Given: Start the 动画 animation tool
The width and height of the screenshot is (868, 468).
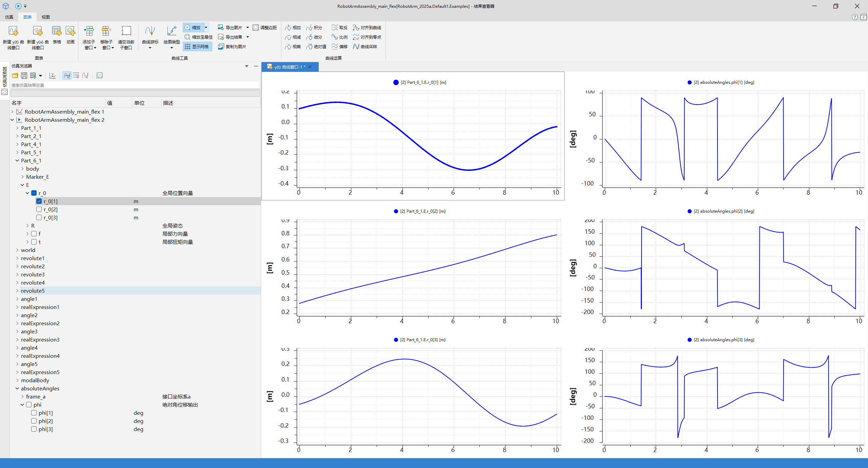Looking at the screenshot, I should (71, 35).
